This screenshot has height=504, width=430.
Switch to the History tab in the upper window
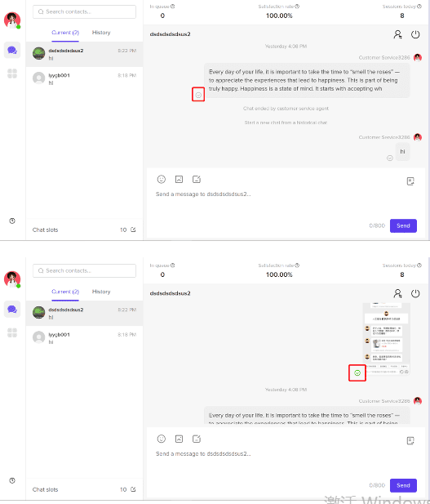[x=101, y=33]
